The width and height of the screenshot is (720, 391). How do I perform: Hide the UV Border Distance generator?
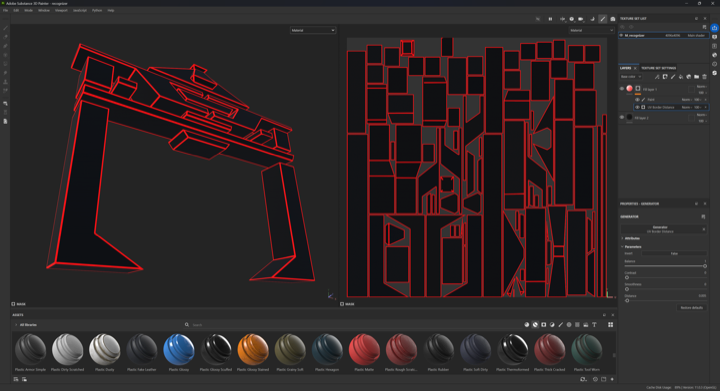pyautogui.click(x=637, y=107)
